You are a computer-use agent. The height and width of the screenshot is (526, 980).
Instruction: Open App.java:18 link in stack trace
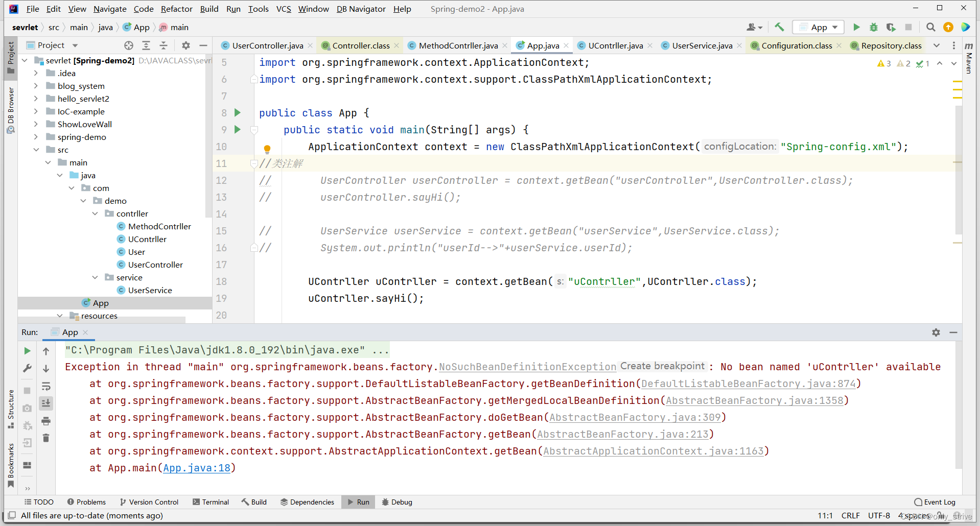point(197,468)
